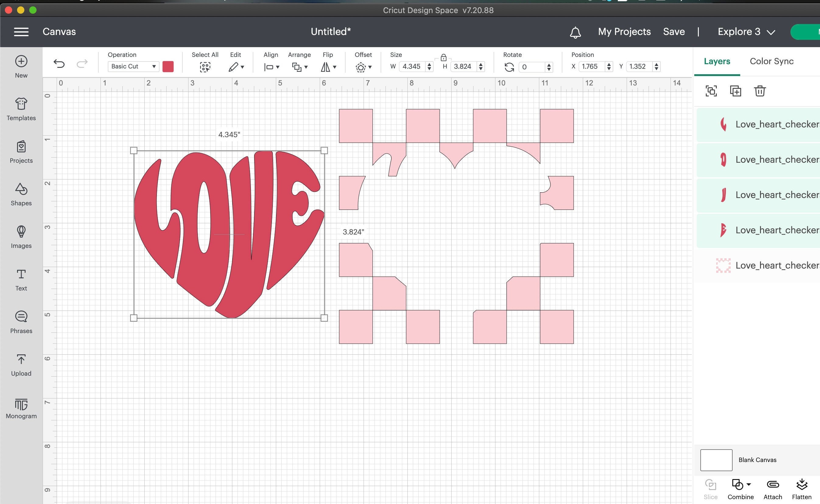The image size is (820, 504).
Task: Save the Untitled project
Action: [674, 32]
